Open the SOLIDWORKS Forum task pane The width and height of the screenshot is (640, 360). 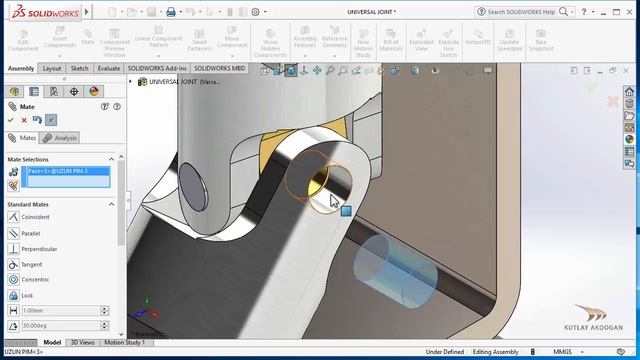pos(629,164)
